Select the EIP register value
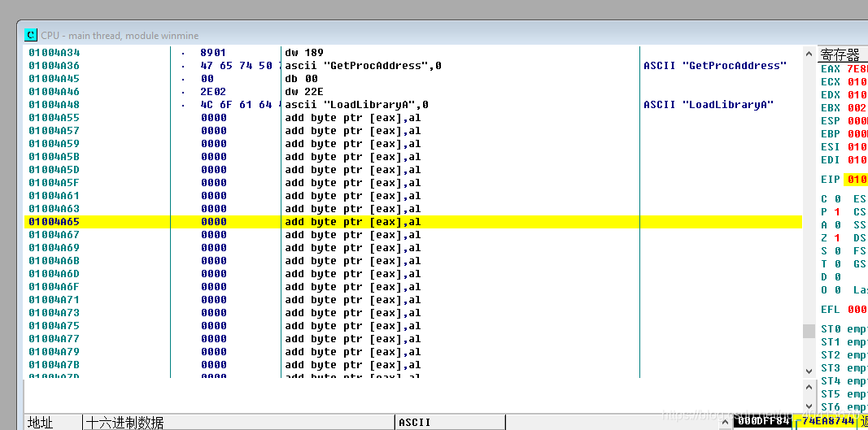Screen dimensions: 868x430 coord(857,180)
